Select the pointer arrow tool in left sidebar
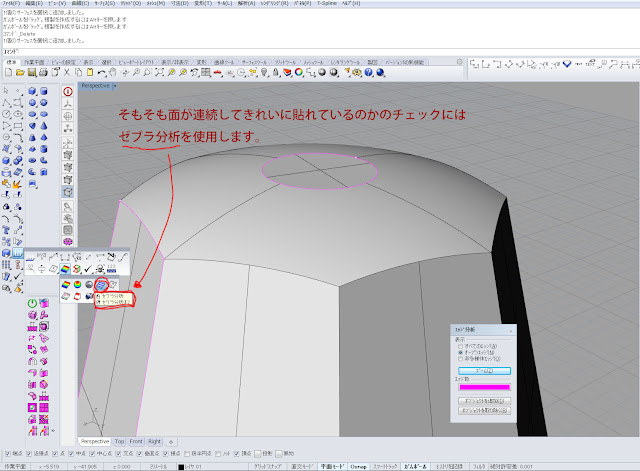 click(6, 91)
